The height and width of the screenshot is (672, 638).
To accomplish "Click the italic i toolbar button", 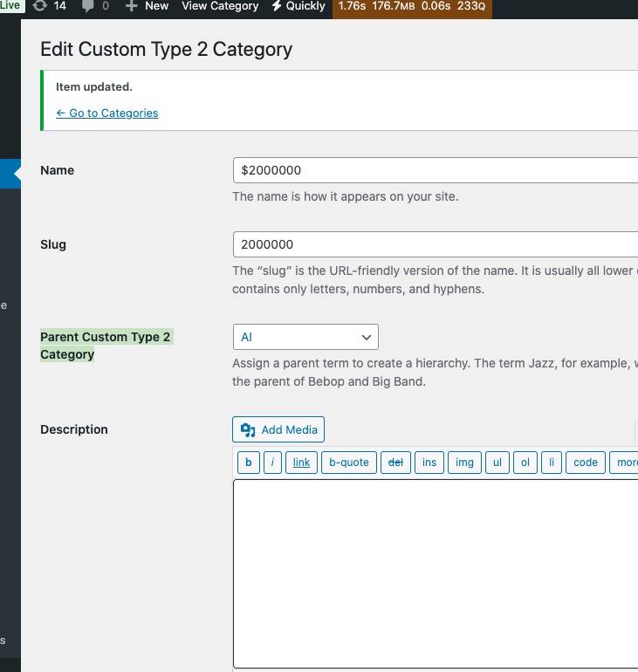I will point(272,463).
